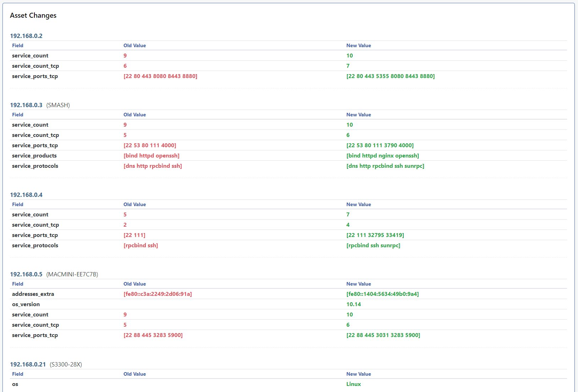Image resolution: width=578 pixels, height=392 pixels.
Task: Click New Value header under 192.168.0.3
Action: [x=358, y=115]
